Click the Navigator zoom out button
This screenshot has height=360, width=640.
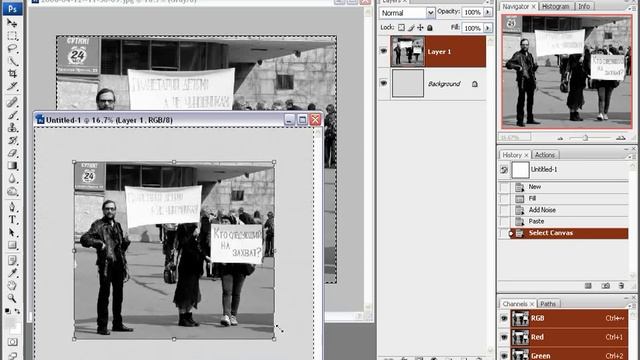[560, 138]
